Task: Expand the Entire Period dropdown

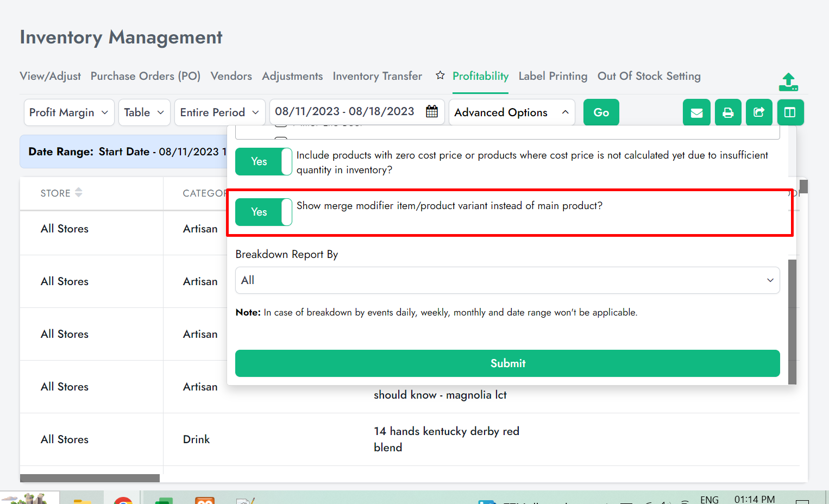Action: pyautogui.click(x=219, y=112)
